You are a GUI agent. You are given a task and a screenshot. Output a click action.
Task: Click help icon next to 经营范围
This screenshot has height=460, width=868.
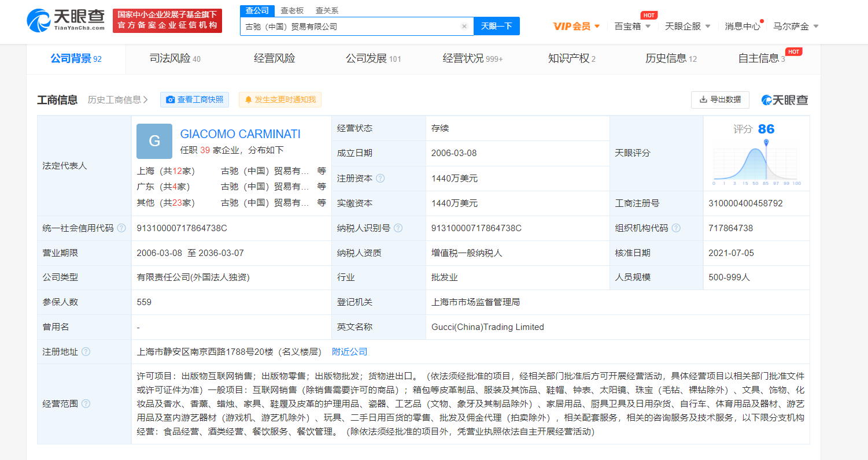(x=86, y=404)
